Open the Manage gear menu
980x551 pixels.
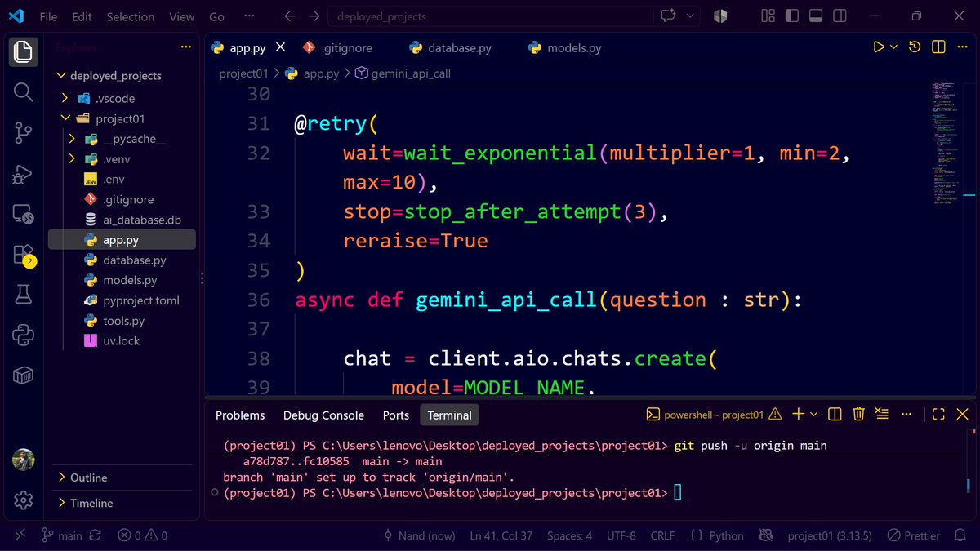(x=23, y=500)
